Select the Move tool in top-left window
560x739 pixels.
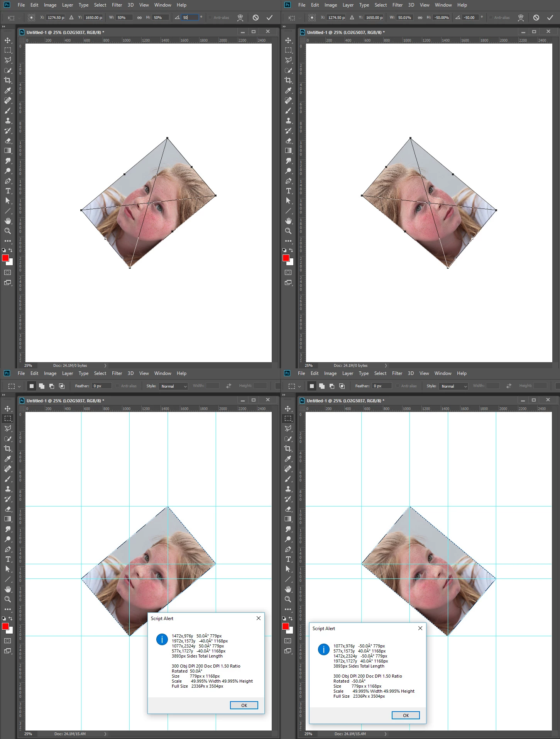[x=8, y=40]
